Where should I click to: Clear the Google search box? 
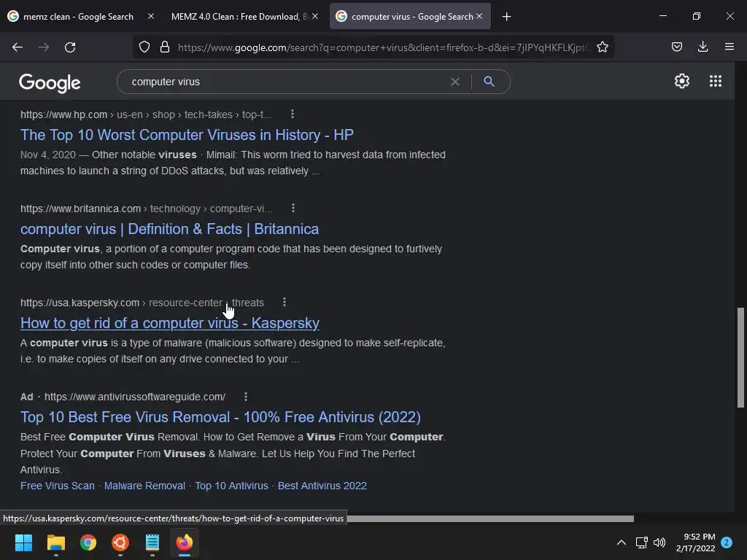[455, 82]
